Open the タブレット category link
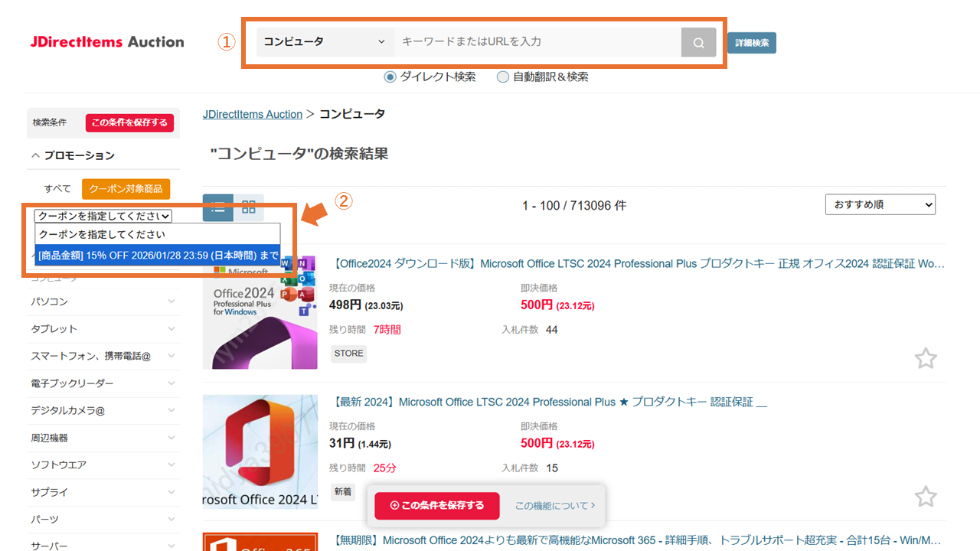Viewport: 980px width, 551px height. (x=54, y=329)
